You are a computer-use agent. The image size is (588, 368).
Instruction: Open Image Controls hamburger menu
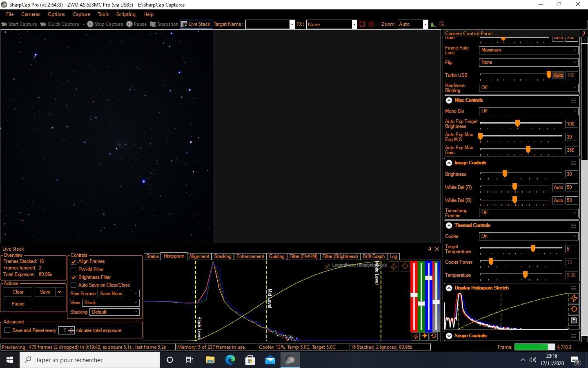pos(574,163)
